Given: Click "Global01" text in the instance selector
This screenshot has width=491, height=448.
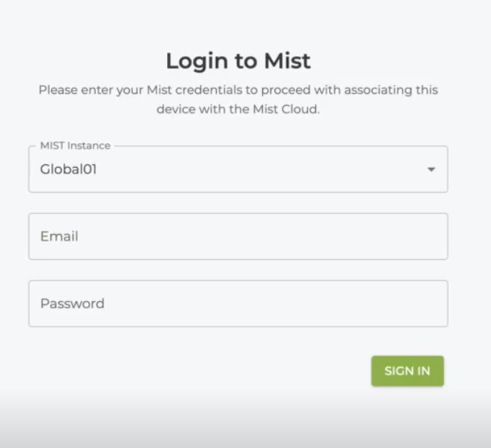Looking at the screenshot, I should click(x=68, y=170).
